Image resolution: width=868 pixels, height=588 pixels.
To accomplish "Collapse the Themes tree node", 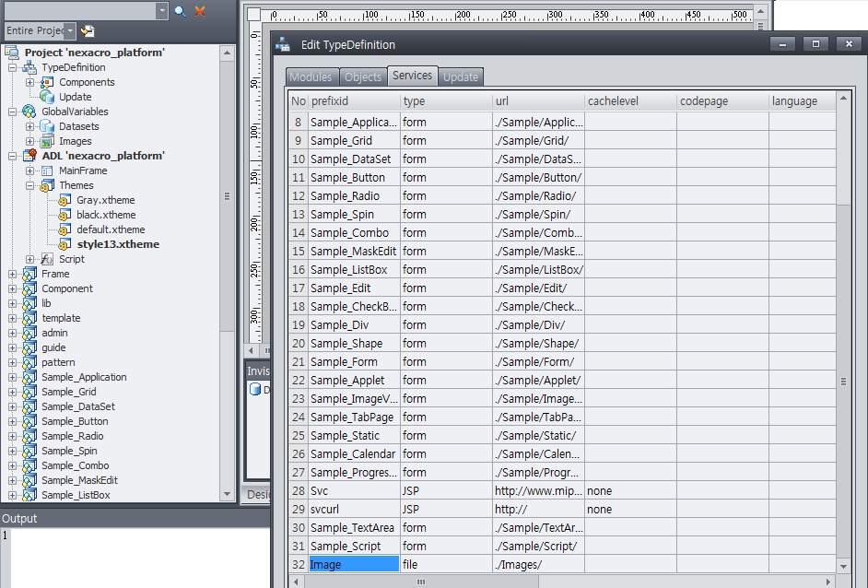I will pos(29,185).
